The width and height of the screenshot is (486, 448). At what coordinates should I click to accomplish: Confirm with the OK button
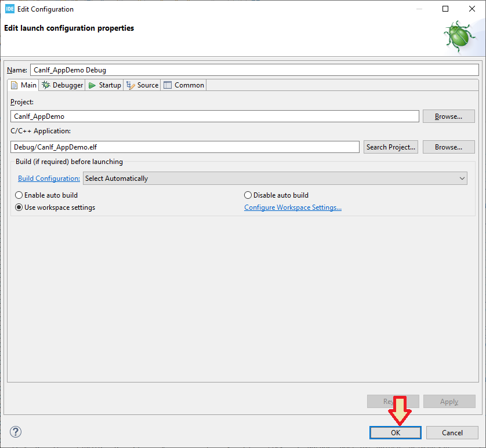tap(395, 432)
